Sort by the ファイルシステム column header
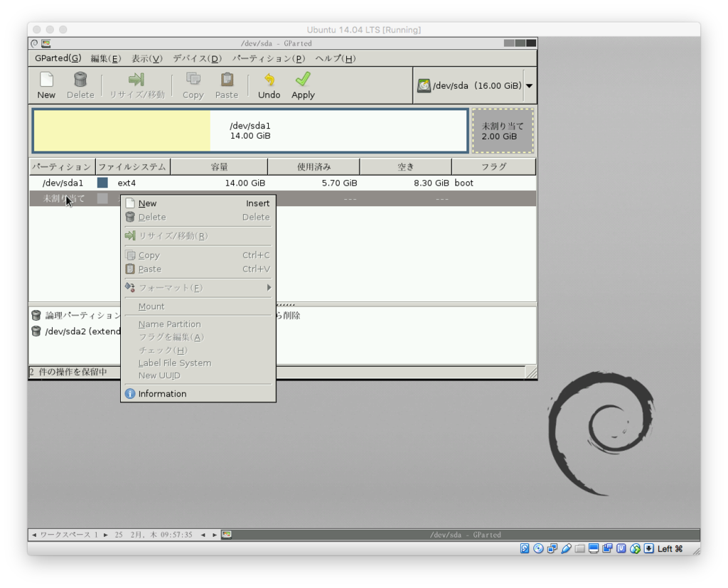728x588 pixels. [x=133, y=167]
